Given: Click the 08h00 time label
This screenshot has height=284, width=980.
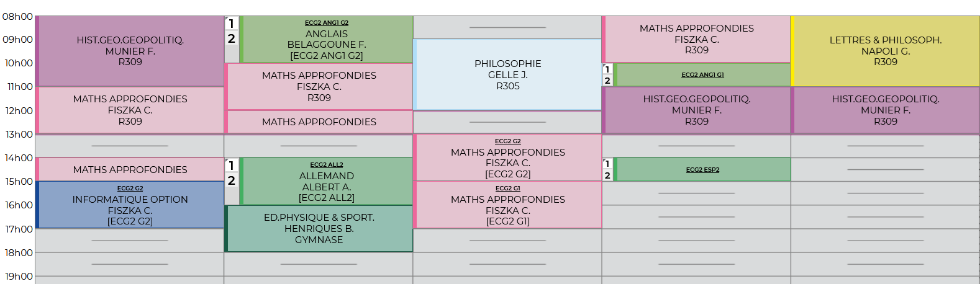Looking at the screenshot, I should tap(17, 17).
